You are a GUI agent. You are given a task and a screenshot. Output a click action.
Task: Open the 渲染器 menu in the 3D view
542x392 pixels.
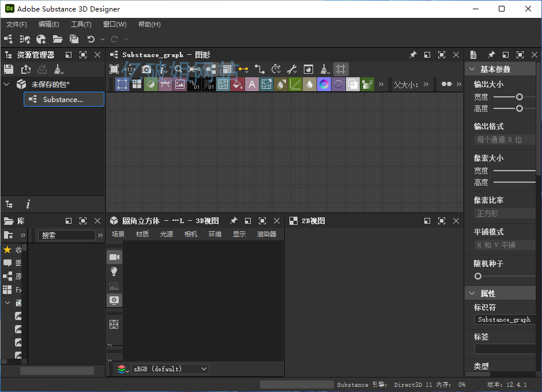tap(266, 234)
